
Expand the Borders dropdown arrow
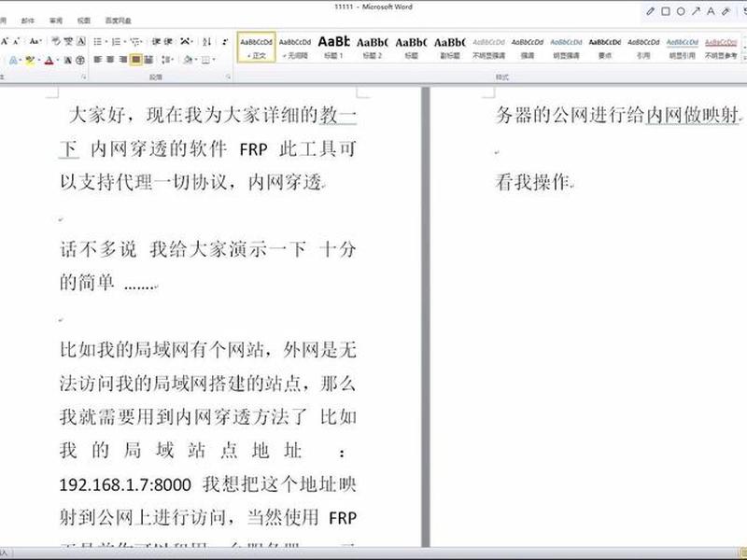tap(214, 60)
